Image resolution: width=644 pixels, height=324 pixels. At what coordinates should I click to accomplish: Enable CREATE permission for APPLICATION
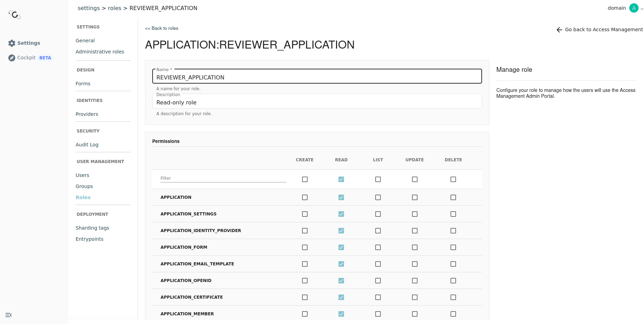[304, 197]
